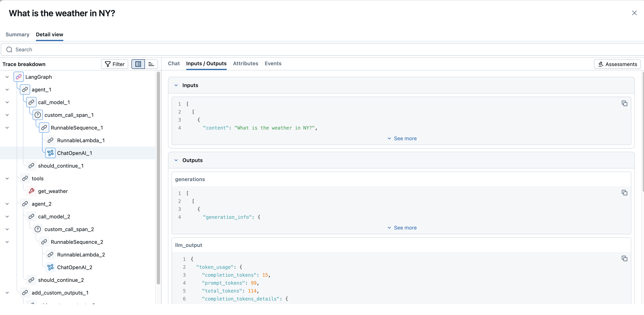This screenshot has height=315, width=644.
Task: Switch to the Summary tab
Action: [x=17, y=35]
